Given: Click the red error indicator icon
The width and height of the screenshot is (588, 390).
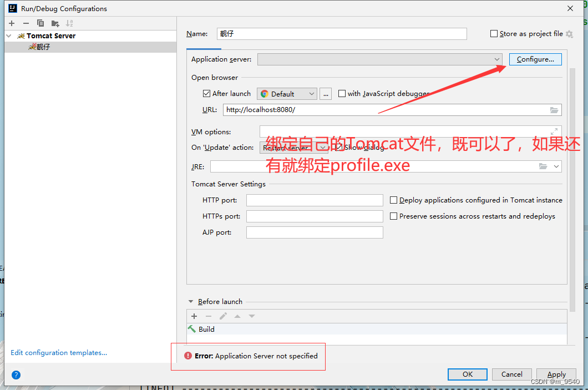Looking at the screenshot, I should pos(188,356).
